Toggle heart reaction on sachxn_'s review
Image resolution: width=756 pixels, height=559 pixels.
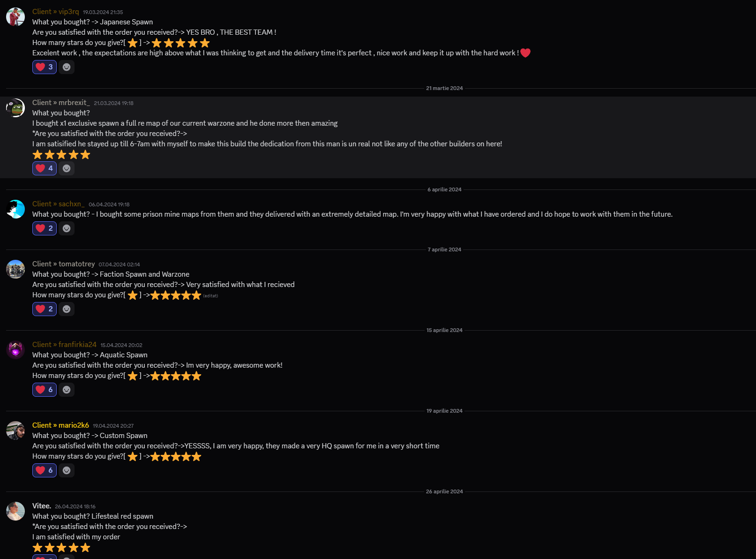click(x=45, y=228)
